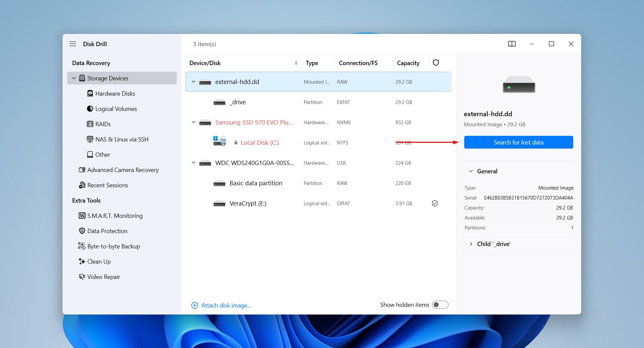
Task: Click Other label in sidebar
Action: point(103,155)
